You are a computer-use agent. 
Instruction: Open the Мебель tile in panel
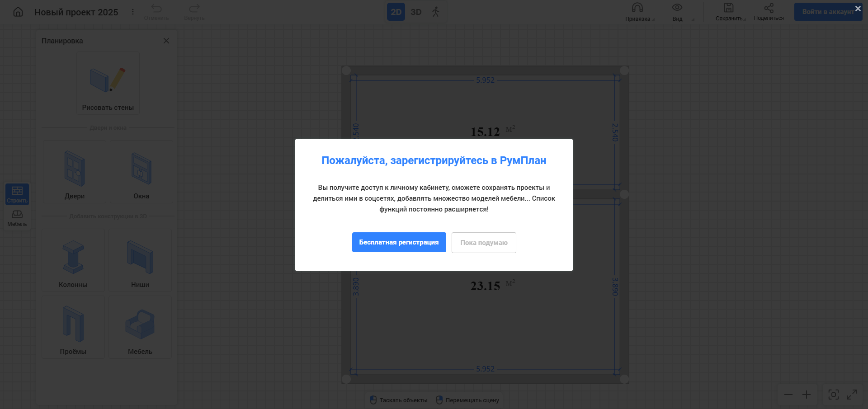point(140,327)
